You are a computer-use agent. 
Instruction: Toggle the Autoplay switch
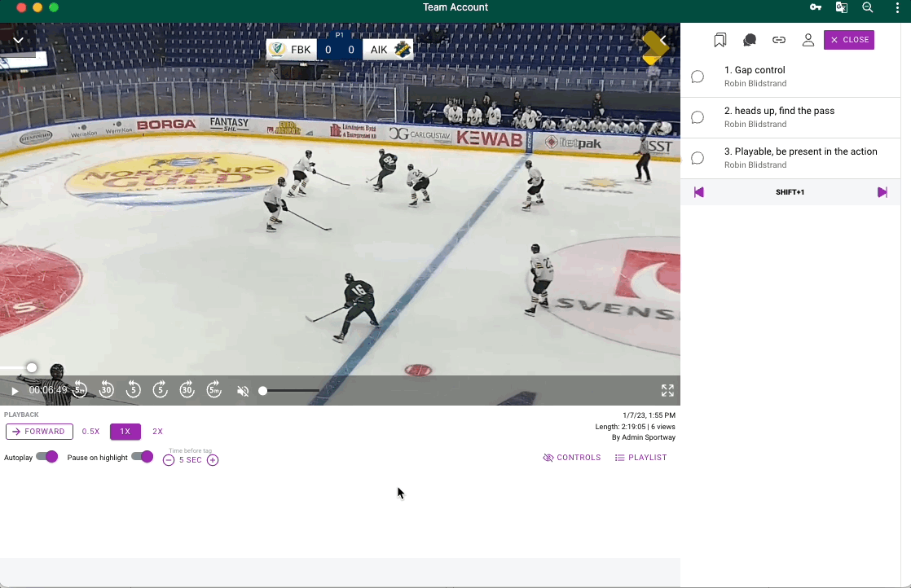click(x=47, y=457)
